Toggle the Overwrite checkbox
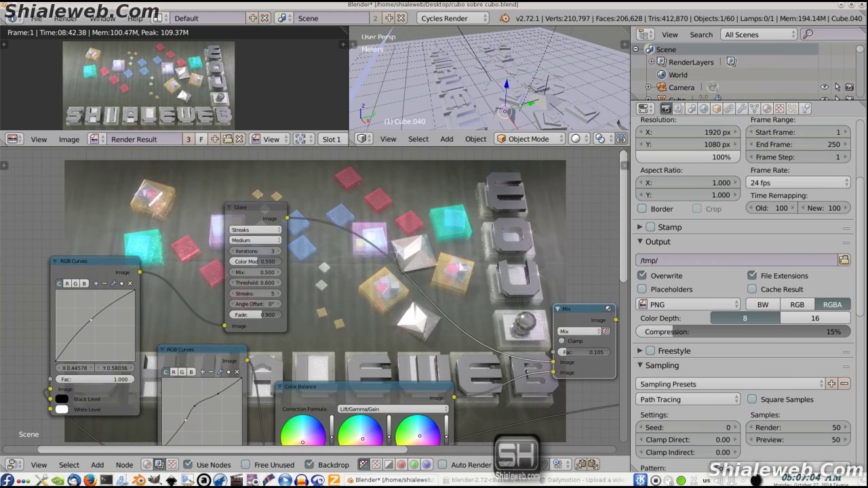The width and height of the screenshot is (868, 488). (x=642, y=275)
